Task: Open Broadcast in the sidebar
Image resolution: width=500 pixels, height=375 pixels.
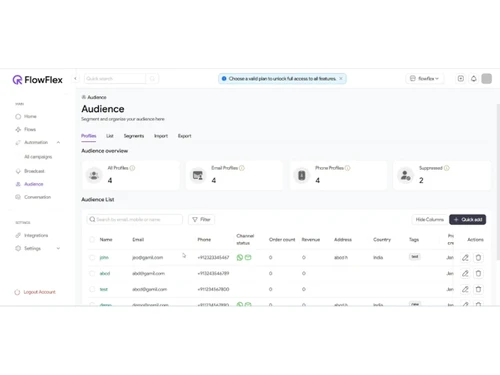Action: [30, 171]
